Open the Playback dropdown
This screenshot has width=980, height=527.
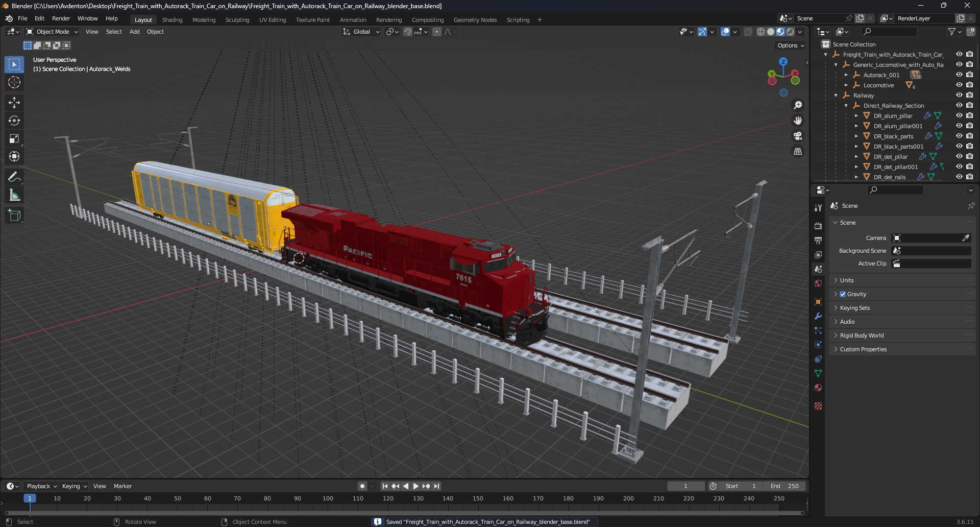(x=41, y=486)
